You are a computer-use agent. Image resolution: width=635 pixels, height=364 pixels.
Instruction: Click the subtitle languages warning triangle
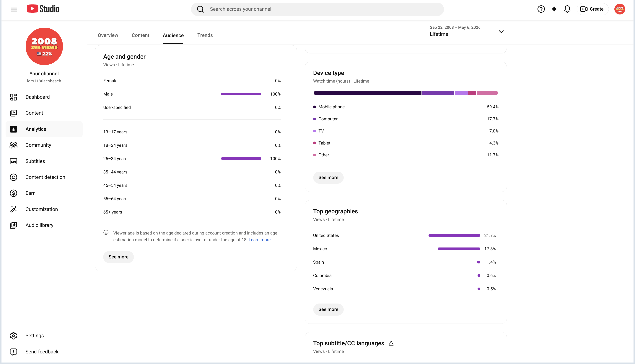click(x=391, y=343)
